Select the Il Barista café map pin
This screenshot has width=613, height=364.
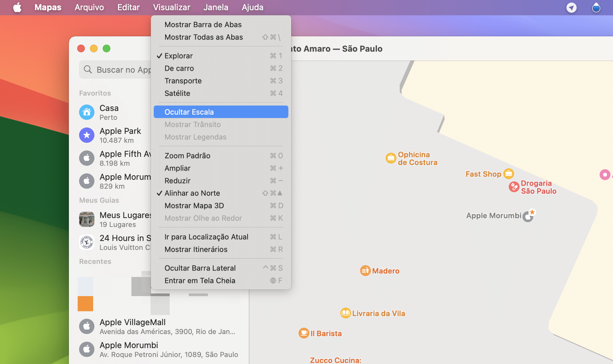(x=304, y=333)
